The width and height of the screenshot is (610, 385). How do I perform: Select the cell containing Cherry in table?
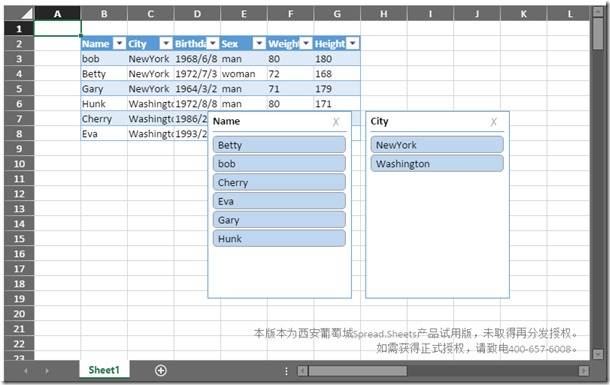tap(104, 119)
